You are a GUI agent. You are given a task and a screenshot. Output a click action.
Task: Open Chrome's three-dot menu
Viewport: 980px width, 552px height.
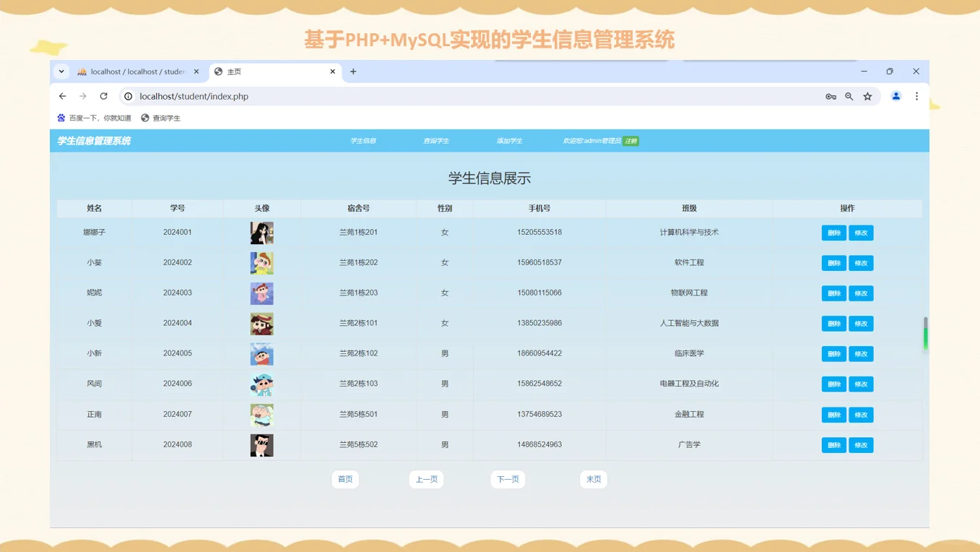coord(916,95)
